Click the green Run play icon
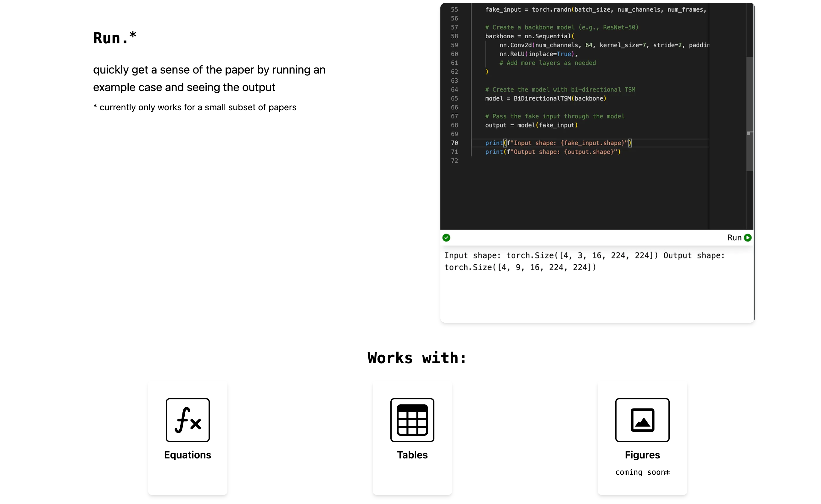The height and width of the screenshot is (504, 821). pyautogui.click(x=747, y=238)
